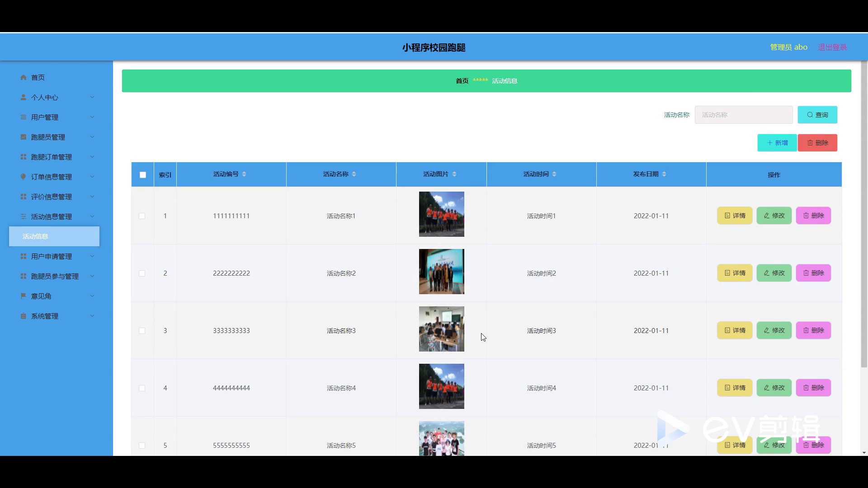Screen dimensions: 868x488
Task: Sort by the 活动图片 column arrows
Action: coord(454,174)
